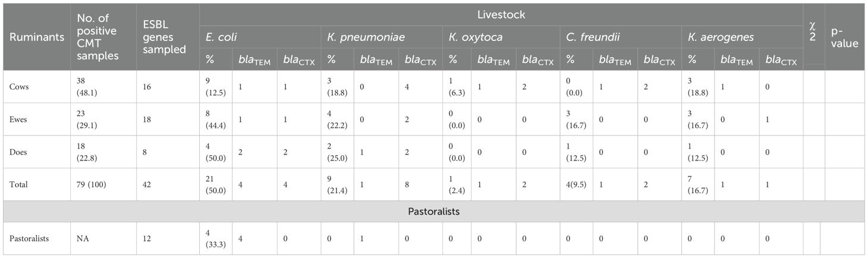Select the p-value column header
Screen dimensions: 868x258
click(x=844, y=37)
